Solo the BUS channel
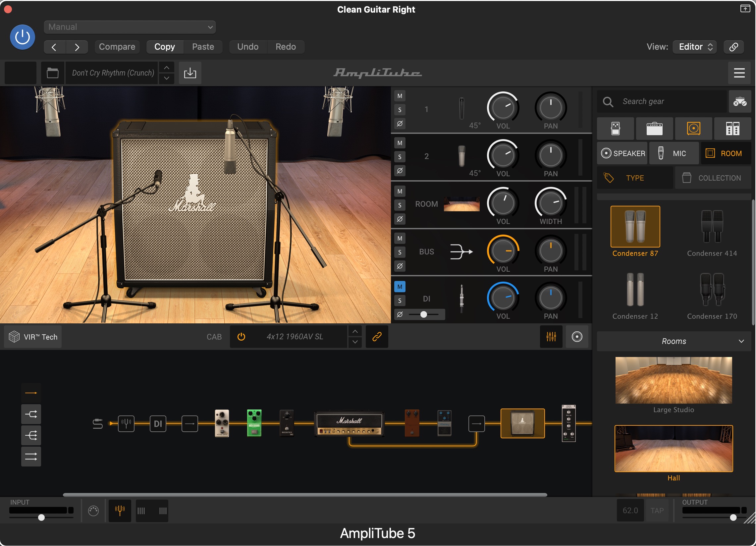 400,252
